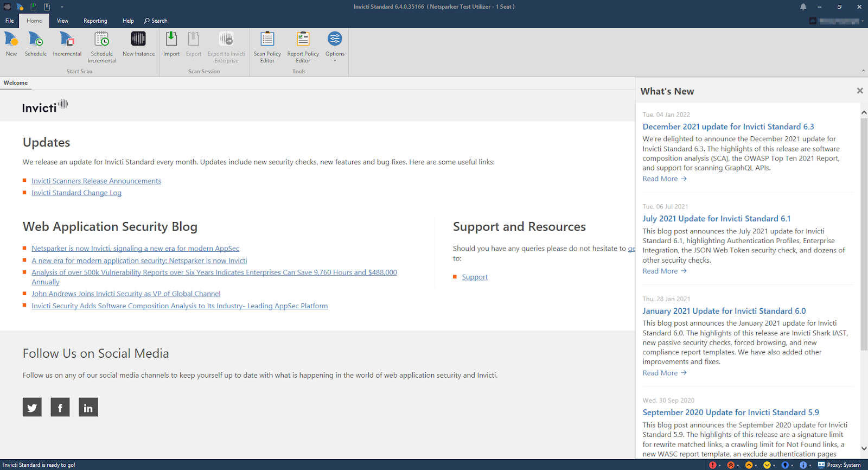This screenshot has height=470, width=868.
Task: Click 'Invicti Standard is ready to go!' status text
Action: (39, 465)
